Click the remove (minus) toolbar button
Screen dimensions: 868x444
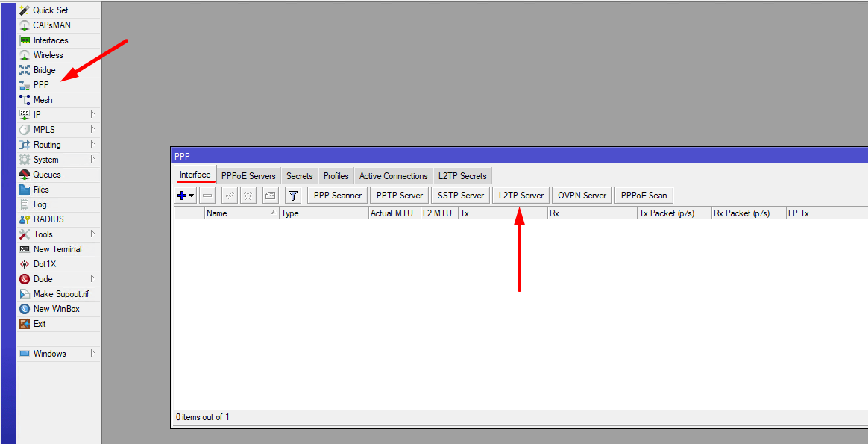tap(207, 196)
